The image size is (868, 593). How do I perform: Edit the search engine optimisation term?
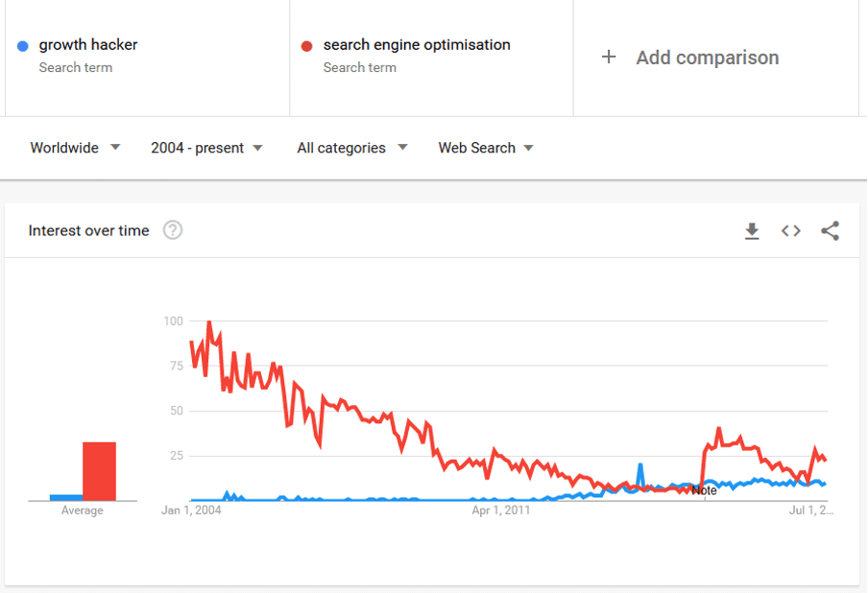click(x=417, y=45)
